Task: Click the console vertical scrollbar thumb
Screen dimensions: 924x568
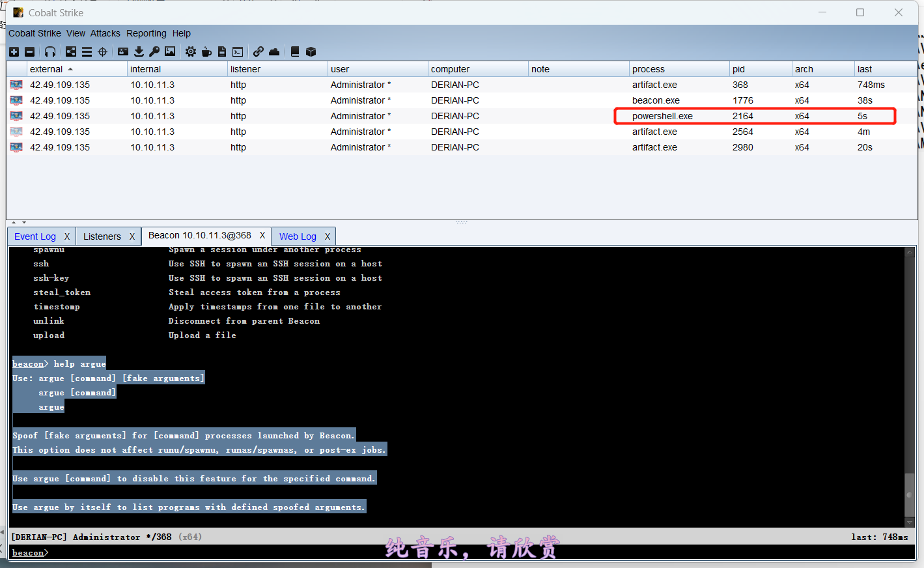Action: pos(909,495)
